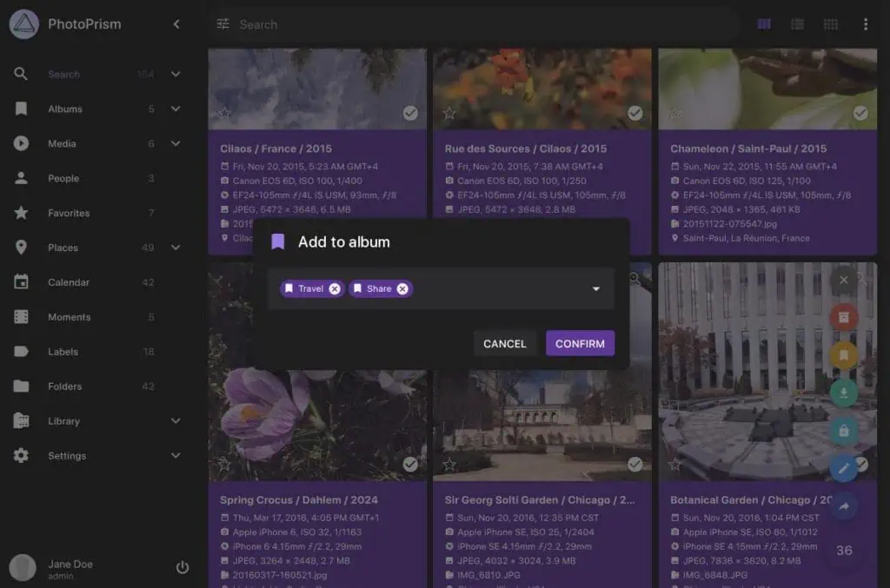Screen dimensions: 890x588
Task: Remove the Share album chip
Action: [x=402, y=289]
